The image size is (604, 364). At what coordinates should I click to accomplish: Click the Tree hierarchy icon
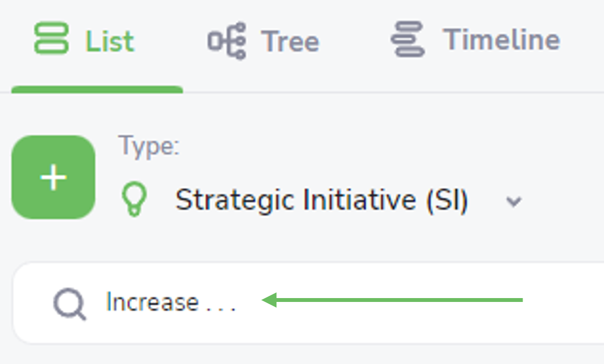227,40
